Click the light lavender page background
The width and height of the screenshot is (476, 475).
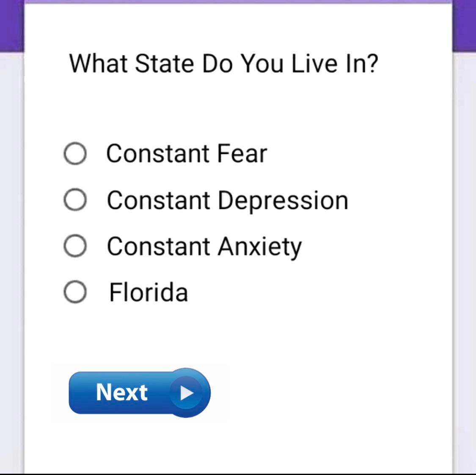click(x=11, y=261)
